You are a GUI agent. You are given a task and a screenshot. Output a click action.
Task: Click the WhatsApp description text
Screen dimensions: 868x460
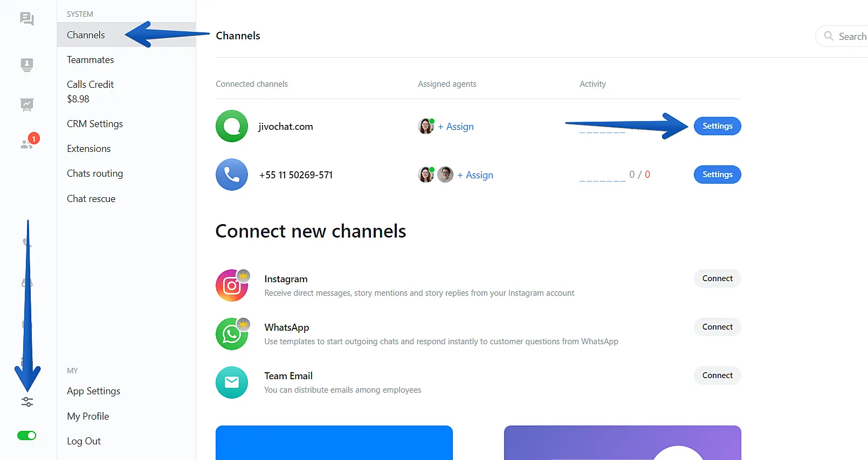click(x=442, y=341)
